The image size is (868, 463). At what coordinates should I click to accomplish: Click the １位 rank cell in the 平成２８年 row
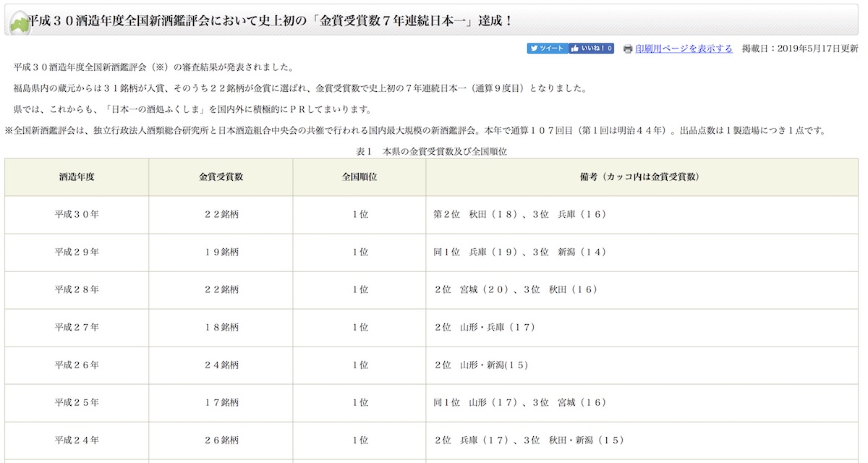point(359,290)
